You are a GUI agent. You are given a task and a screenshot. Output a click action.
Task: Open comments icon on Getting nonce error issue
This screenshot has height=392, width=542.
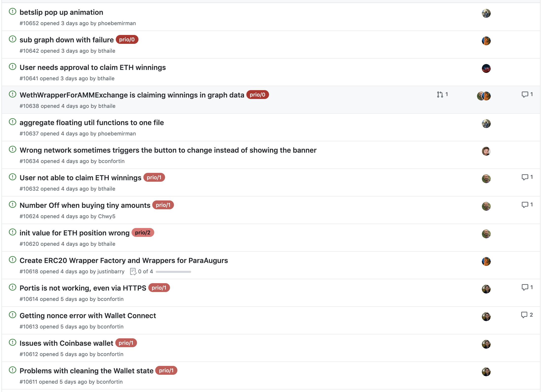coord(524,315)
